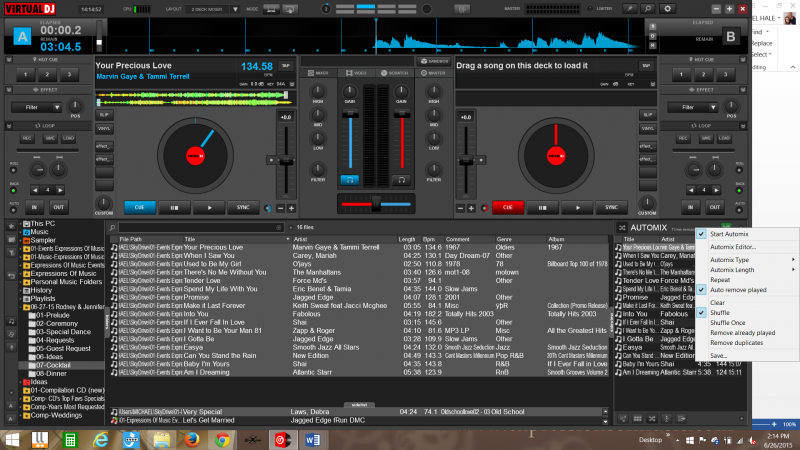Viewport: 800px width, 450px height.
Task: Click the crossfader handle
Action: pyautogui.click(x=376, y=204)
